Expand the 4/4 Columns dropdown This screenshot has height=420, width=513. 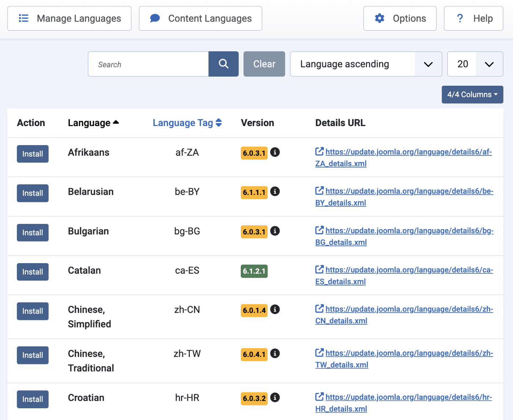tap(472, 95)
